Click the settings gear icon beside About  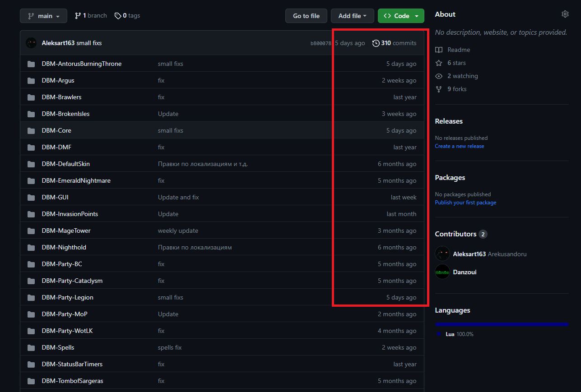(x=565, y=14)
